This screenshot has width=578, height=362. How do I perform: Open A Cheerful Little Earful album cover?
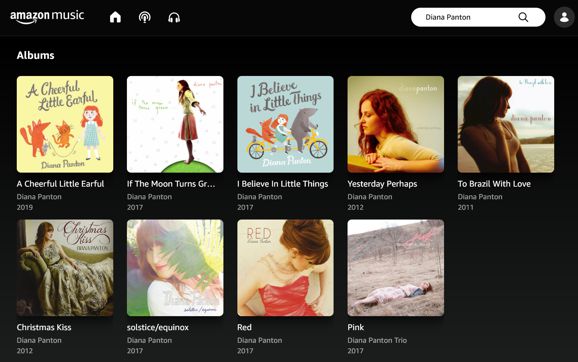coord(65,124)
